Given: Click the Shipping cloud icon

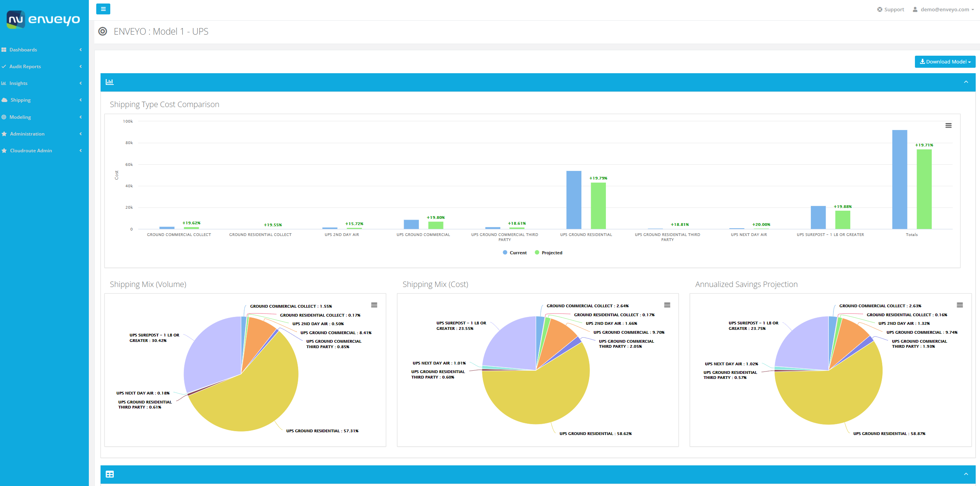Looking at the screenshot, I should point(4,100).
